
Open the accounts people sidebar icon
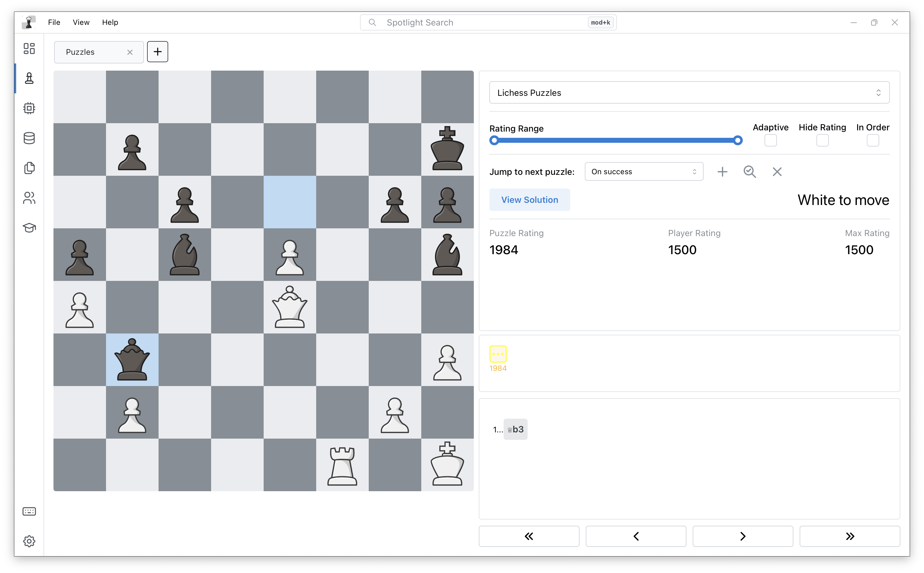pyautogui.click(x=29, y=198)
